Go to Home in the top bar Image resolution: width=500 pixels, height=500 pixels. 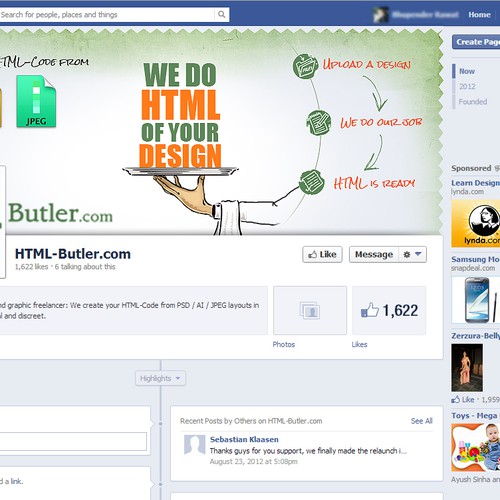479,15
